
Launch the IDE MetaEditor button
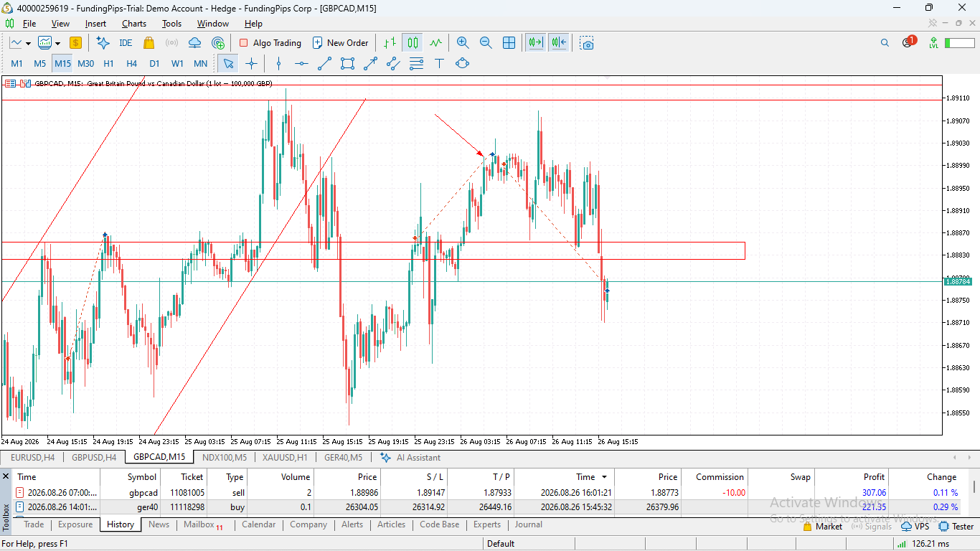(x=126, y=43)
